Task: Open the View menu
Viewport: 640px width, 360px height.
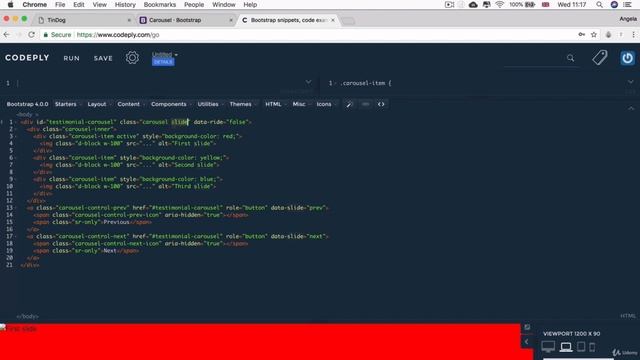Action: coord(99,4)
